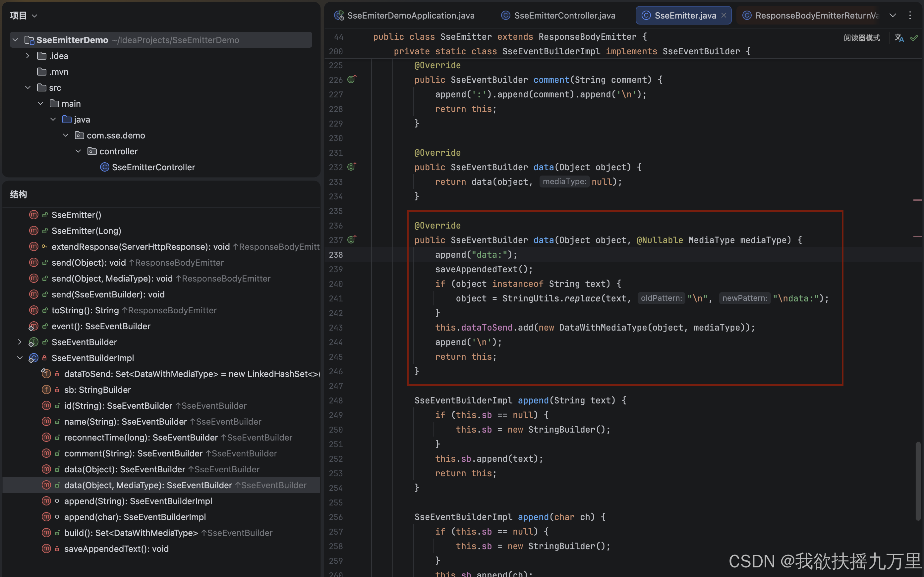This screenshot has width=924, height=577.
Task: Collapse the com.sse.demo package
Action: (66, 135)
